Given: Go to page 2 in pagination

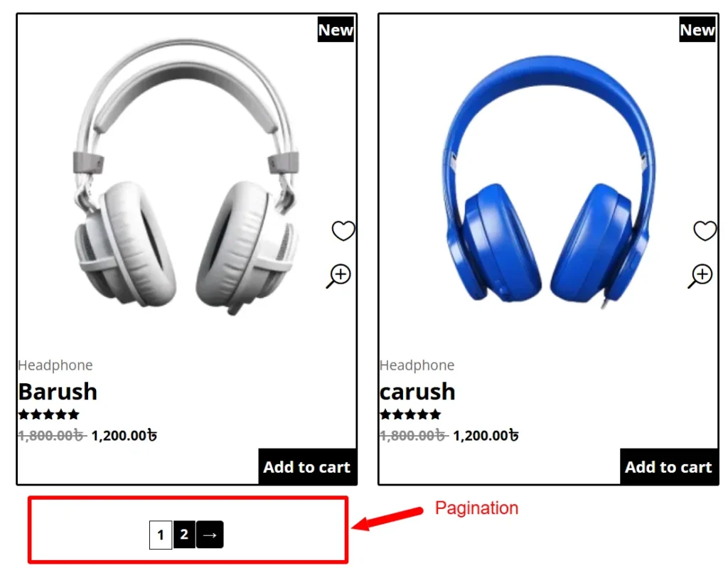Looking at the screenshot, I should pyautogui.click(x=184, y=535).
